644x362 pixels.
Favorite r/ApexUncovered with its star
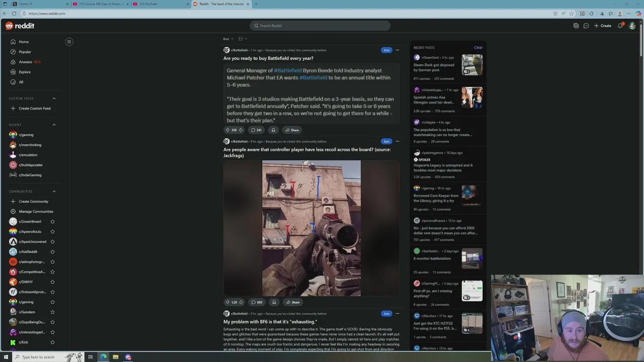click(x=52, y=242)
